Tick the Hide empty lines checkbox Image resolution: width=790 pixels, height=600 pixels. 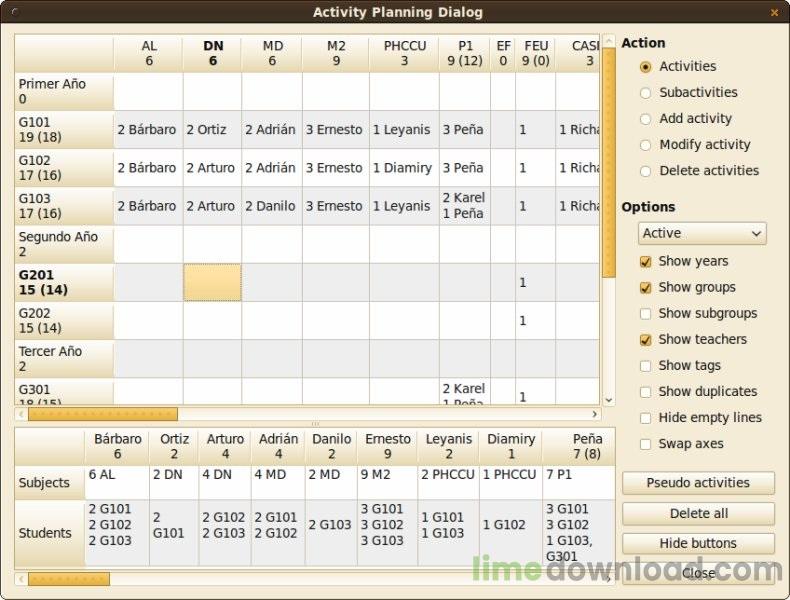(645, 418)
